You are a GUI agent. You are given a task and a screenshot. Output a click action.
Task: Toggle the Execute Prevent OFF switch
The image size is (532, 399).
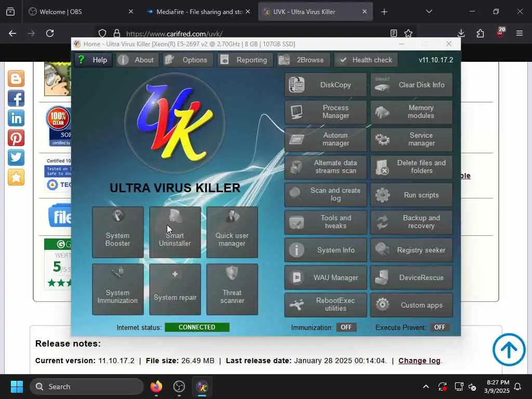(440, 327)
